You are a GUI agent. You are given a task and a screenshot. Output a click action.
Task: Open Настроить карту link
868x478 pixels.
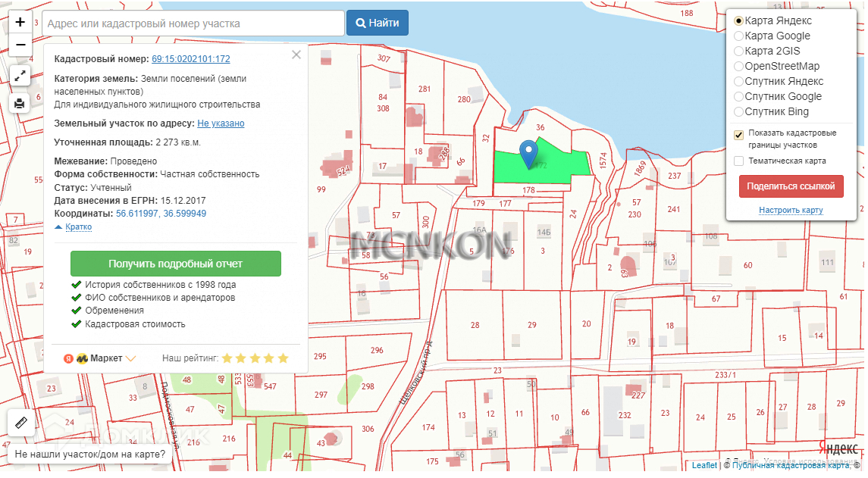(791, 211)
